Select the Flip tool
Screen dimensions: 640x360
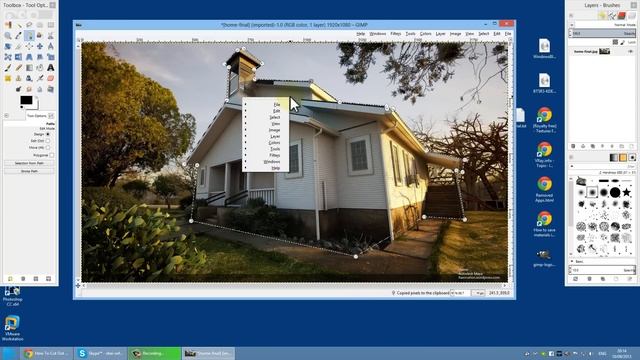coord(19,57)
